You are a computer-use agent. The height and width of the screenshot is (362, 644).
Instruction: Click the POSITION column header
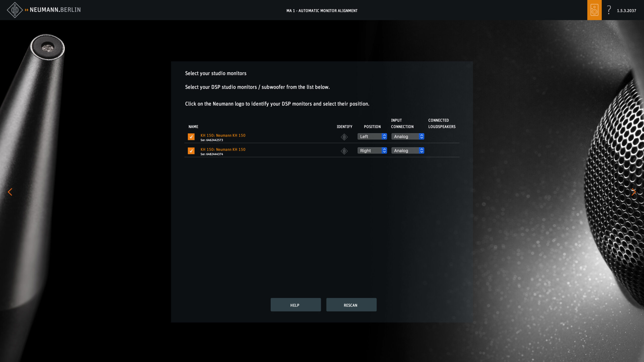[372, 127]
